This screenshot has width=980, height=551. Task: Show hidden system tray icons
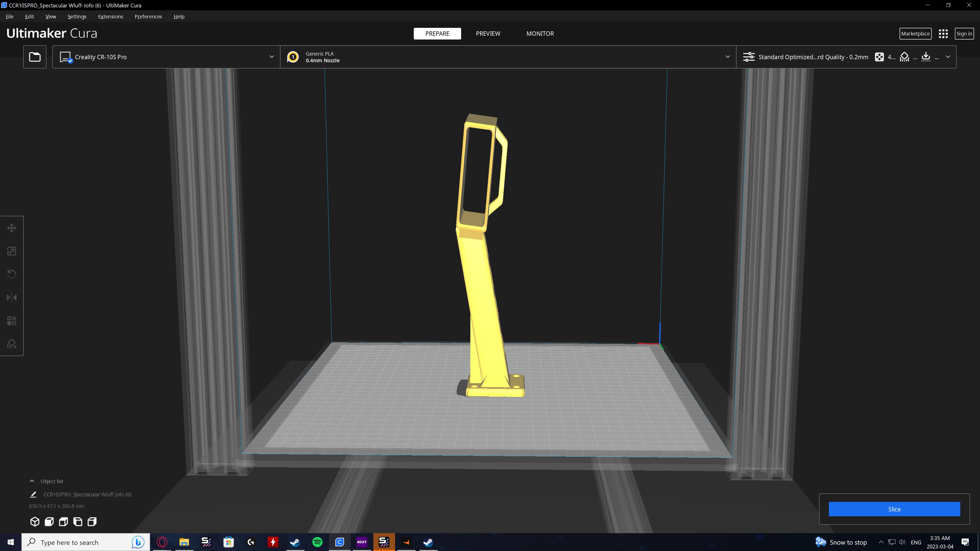coord(881,542)
